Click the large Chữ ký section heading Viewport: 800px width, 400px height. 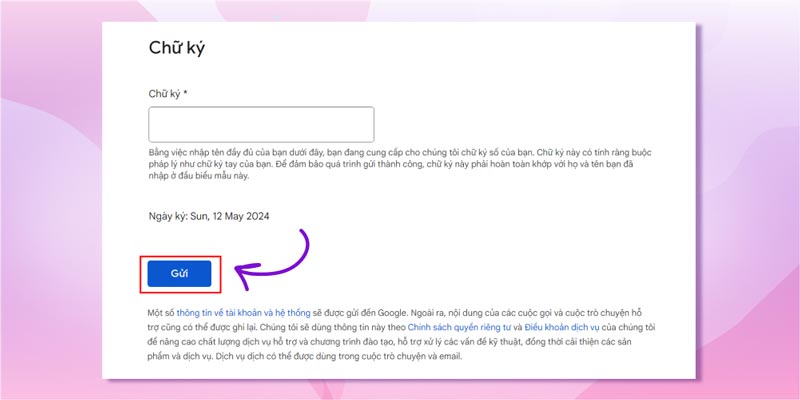[x=177, y=48]
